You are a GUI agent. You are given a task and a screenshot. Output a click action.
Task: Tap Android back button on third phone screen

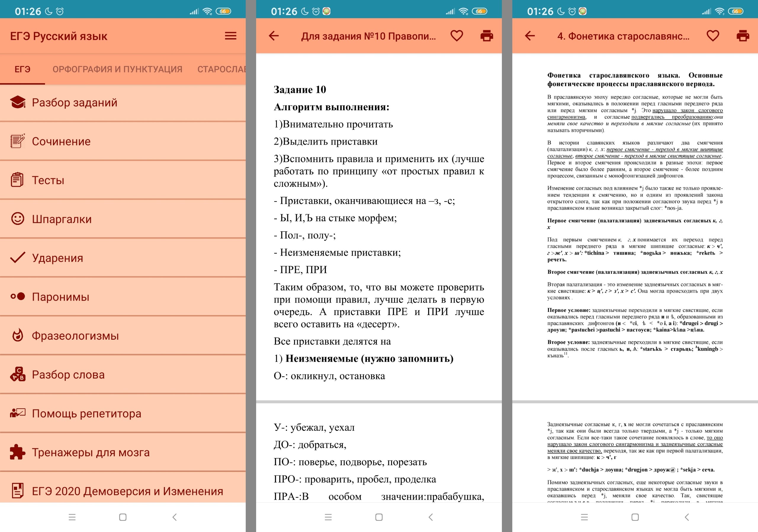tap(687, 517)
